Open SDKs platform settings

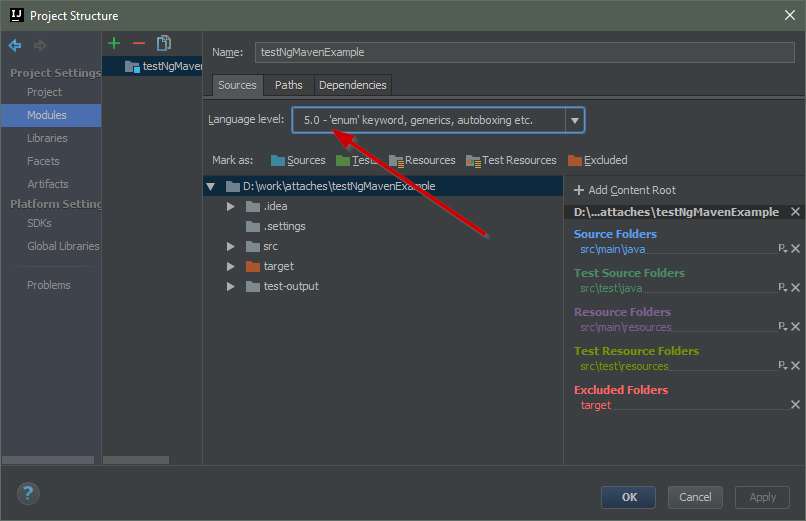[x=39, y=224]
